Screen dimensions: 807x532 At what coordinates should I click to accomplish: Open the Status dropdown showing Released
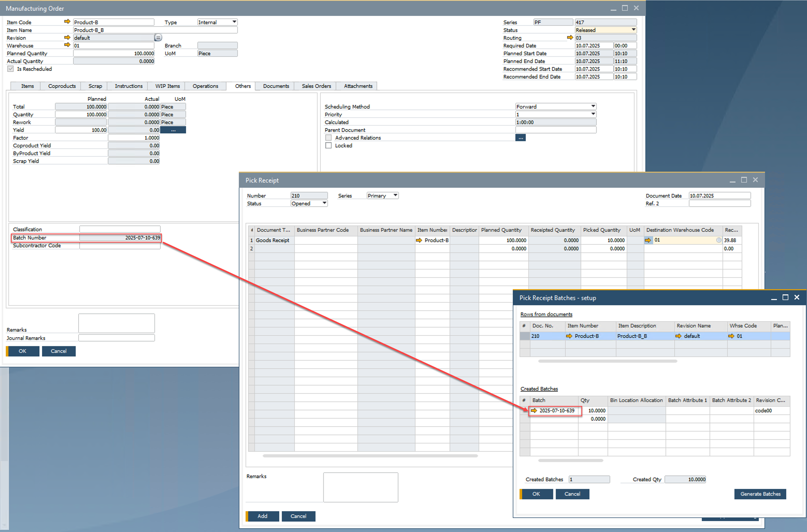tap(633, 30)
